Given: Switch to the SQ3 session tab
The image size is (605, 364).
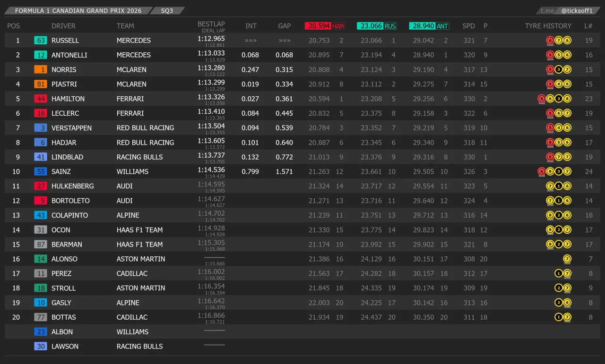Looking at the screenshot, I should (167, 10).
